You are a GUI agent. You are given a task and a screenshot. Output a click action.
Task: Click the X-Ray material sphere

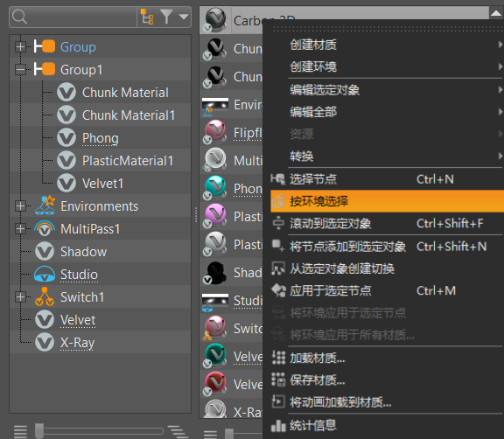tap(215, 409)
